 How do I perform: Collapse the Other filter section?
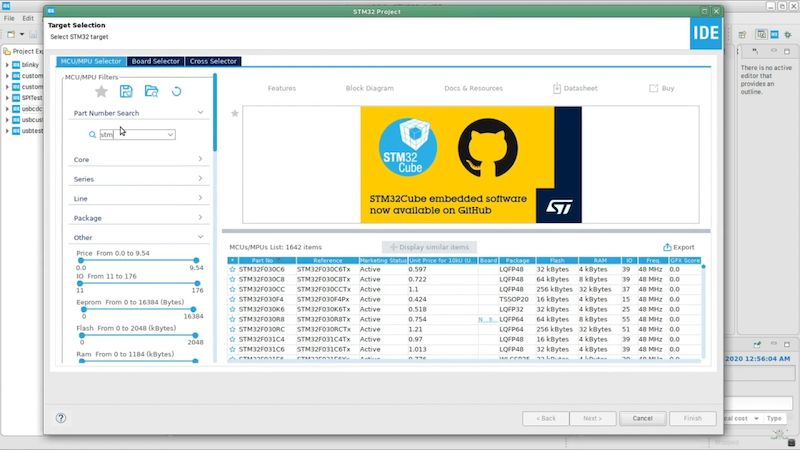tap(200, 237)
